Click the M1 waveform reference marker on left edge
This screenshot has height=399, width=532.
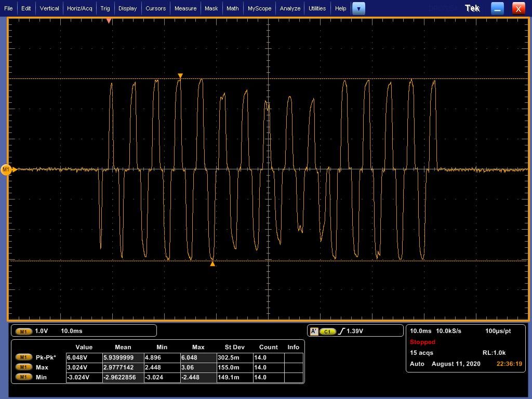click(7, 169)
